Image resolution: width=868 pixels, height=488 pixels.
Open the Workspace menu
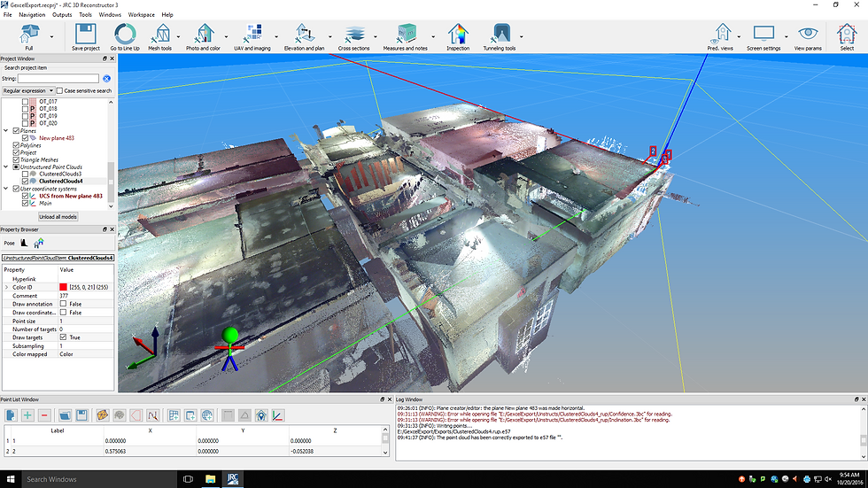[x=141, y=15]
